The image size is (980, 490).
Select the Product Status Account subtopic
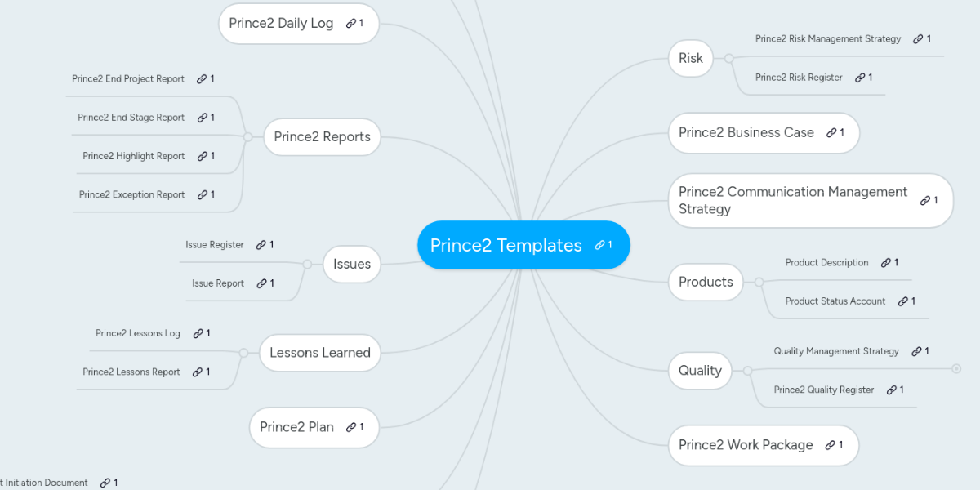835,301
